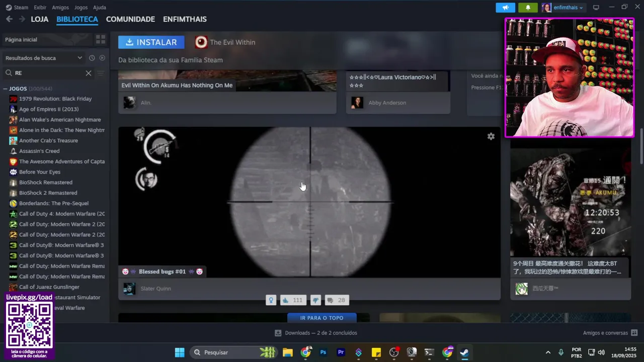Switch to the BIBLIOTECA tab
Screen dimensions: 644x362
click(77, 19)
